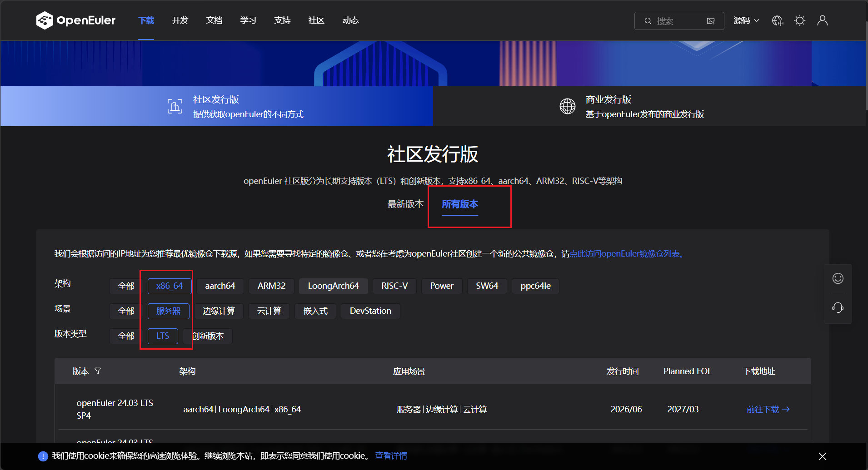The height and width of the screenshot is (470, 868).
Task: Select 全部 in the 架构 filter
Action: (126, 286)
